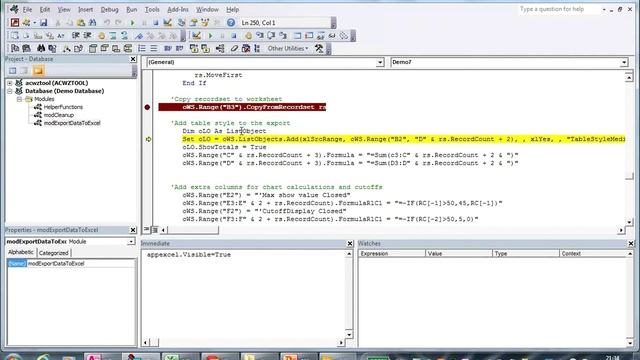The image size is (640, 360).
Task: Collapse the Modules folder
Action: [19, 99]
